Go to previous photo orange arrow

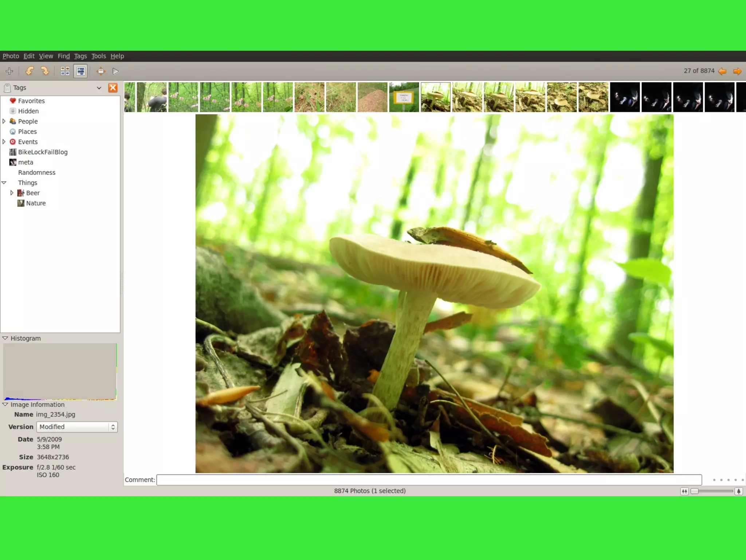point(722,71)
